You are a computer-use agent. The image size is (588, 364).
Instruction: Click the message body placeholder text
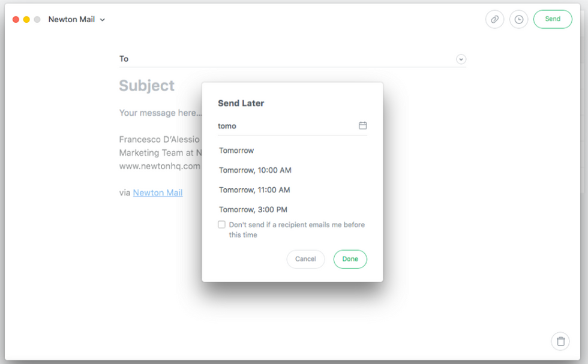click(x=158, y=113)
